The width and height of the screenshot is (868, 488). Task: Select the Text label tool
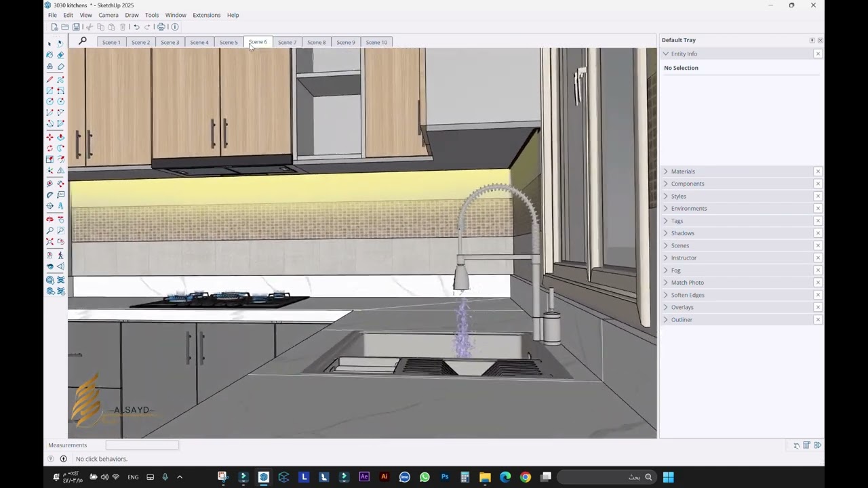coord(60,195)
